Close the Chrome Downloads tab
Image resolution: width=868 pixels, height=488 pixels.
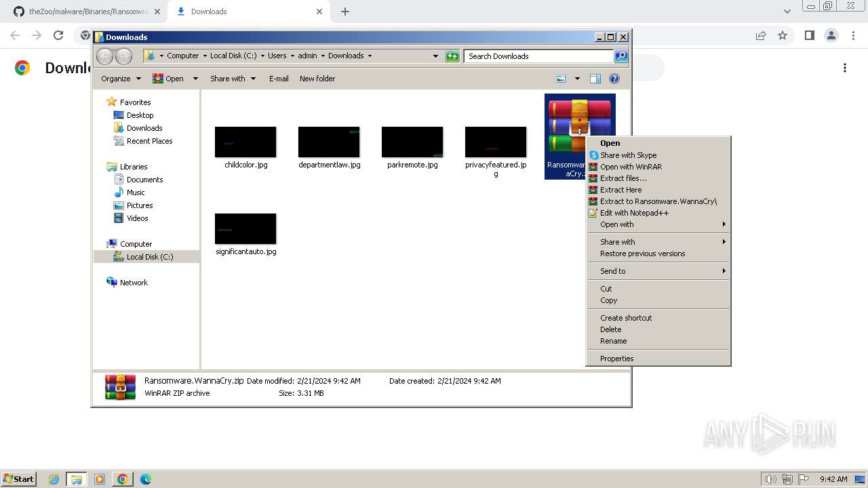(319, 12)
